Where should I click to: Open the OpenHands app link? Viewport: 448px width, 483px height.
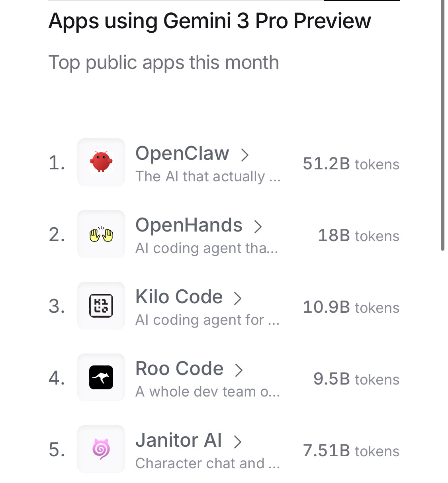click(189, 225)
